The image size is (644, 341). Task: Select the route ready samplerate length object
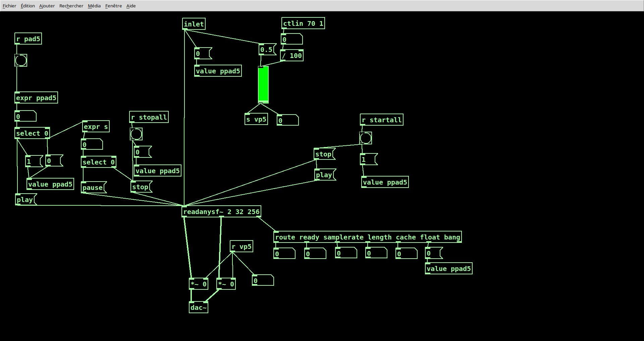[368, 237]
